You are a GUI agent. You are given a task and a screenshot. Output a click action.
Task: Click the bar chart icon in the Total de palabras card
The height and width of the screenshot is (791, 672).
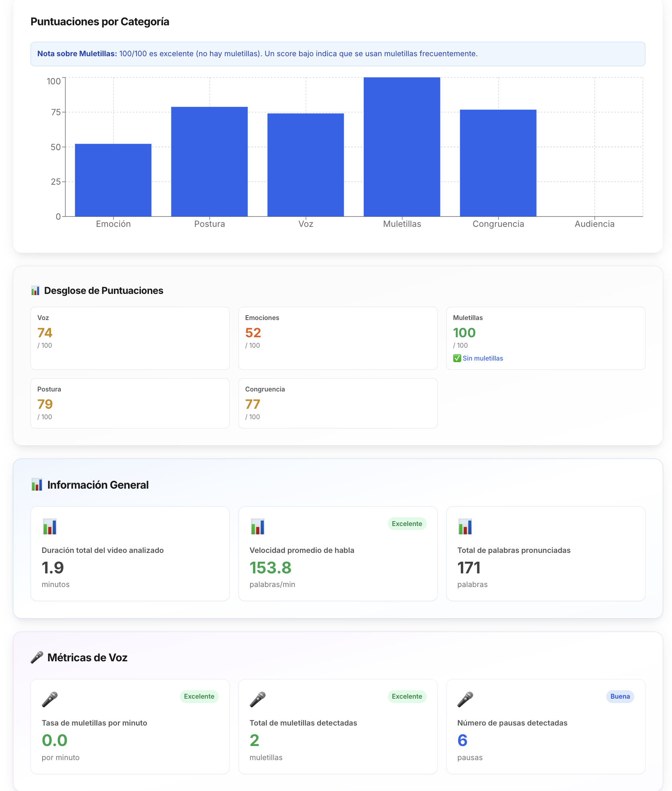[x=465, y=526]
